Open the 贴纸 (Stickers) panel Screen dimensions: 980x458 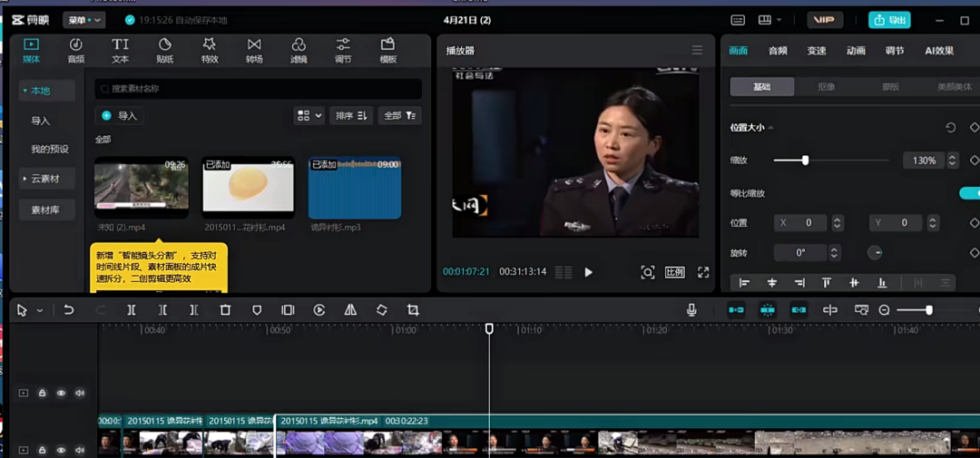point(165,50)
